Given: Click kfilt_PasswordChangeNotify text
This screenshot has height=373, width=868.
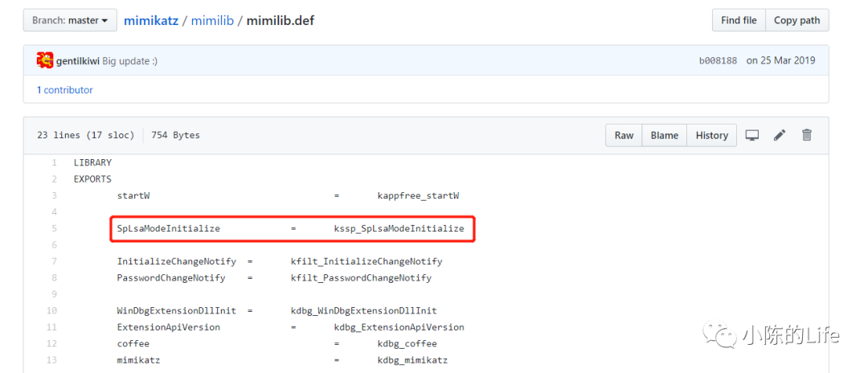Looking at the screenshot, I should pos(361,278).
